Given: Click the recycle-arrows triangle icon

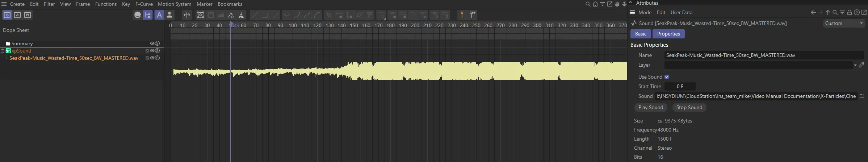Looking at the screenshot, I should [231, 15].
